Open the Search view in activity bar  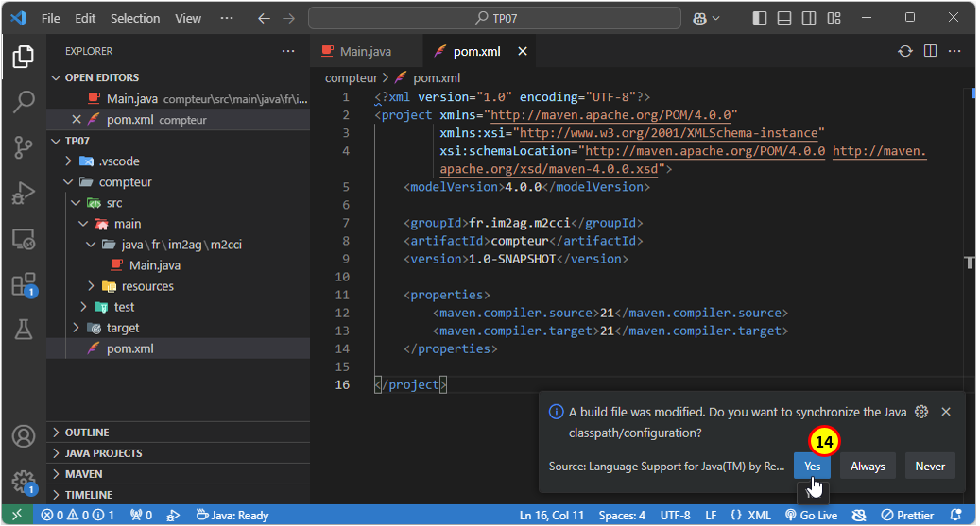click(24, 101)
